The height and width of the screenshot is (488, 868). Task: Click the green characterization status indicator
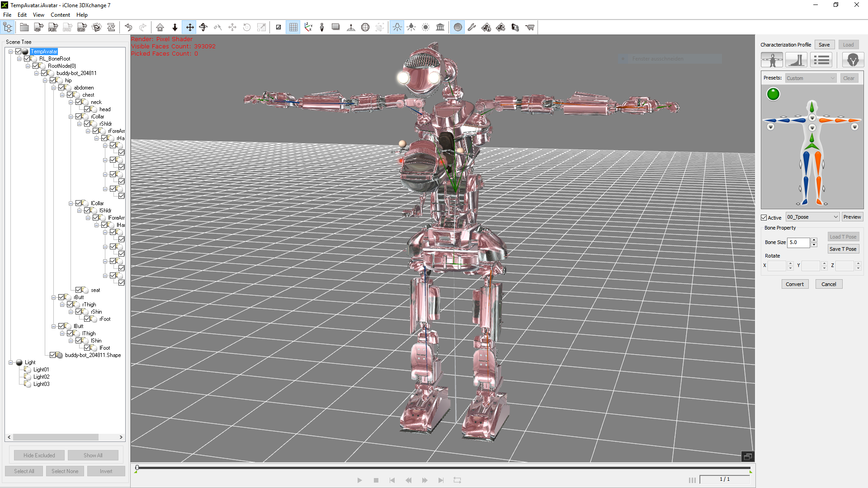(x=774, y=94)
